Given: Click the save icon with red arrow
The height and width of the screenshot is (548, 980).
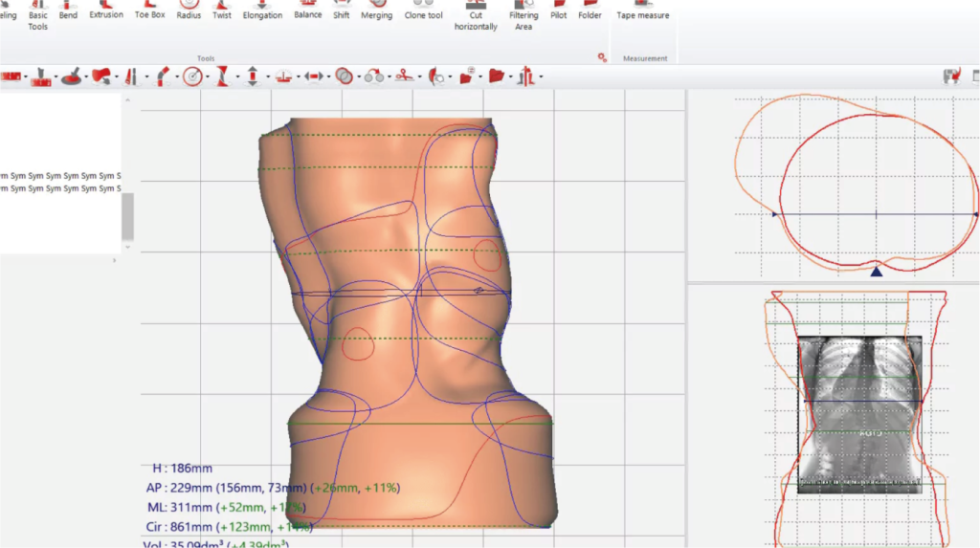Looking at the screenshot, I should tap(951, 77).
